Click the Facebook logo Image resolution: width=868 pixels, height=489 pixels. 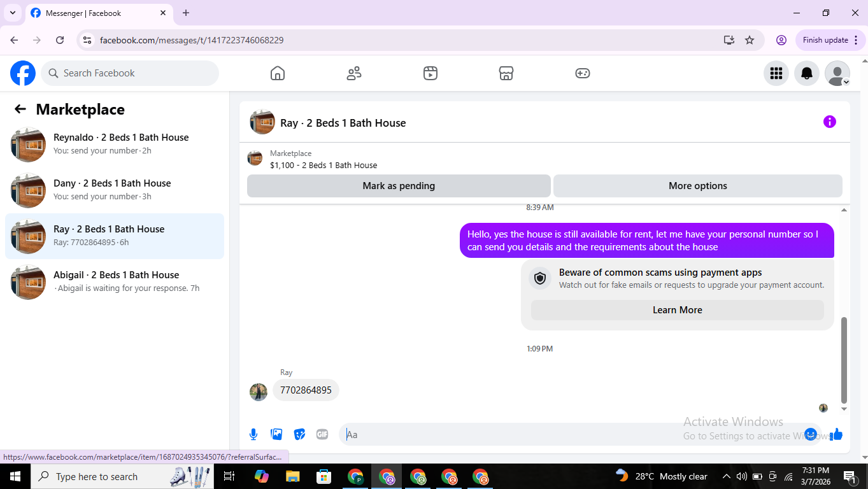tap(23, 73)
